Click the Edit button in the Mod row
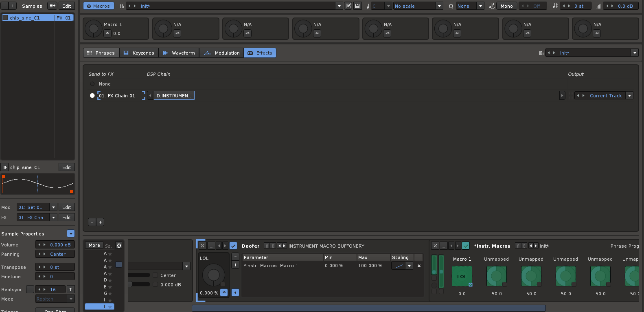The width and height of the screenshot is (644, 312). tap(67, 207)
